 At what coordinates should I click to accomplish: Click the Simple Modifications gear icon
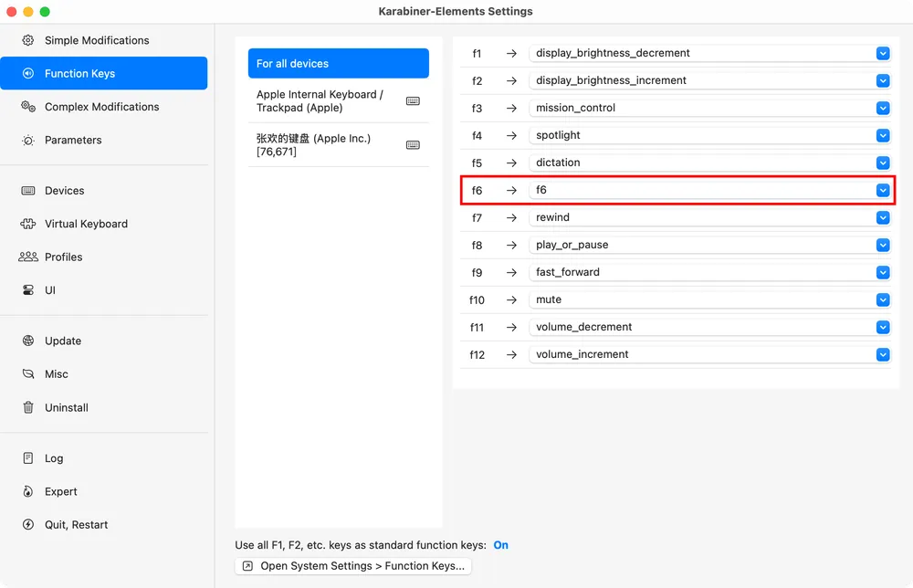(x=28, y=40)
